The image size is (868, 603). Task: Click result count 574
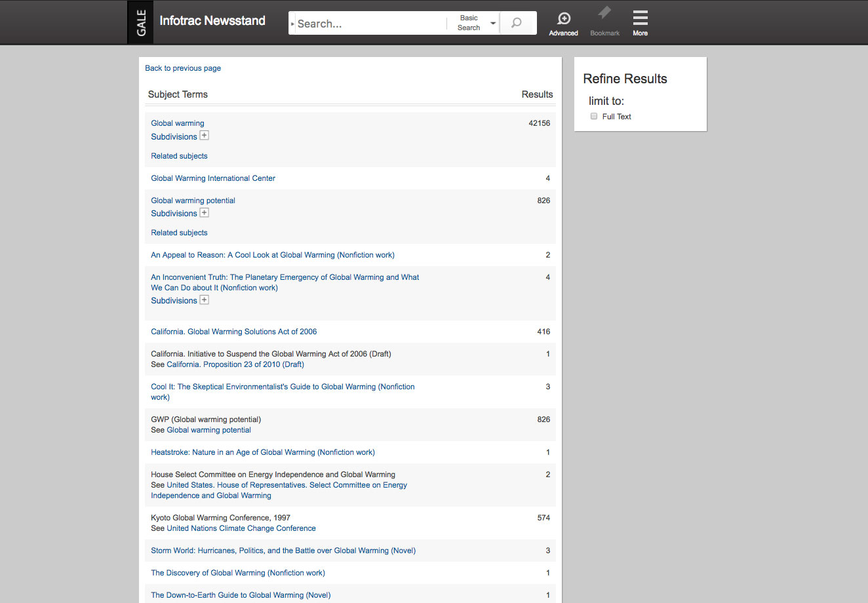coord(543,518)
